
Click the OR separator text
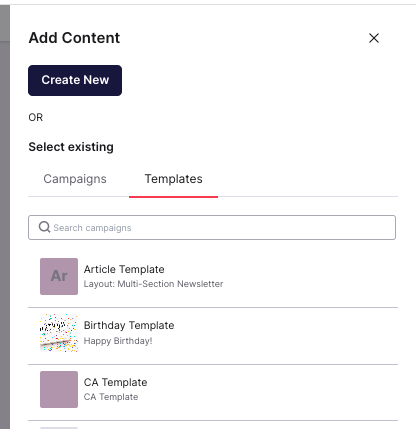pos(36,117)
